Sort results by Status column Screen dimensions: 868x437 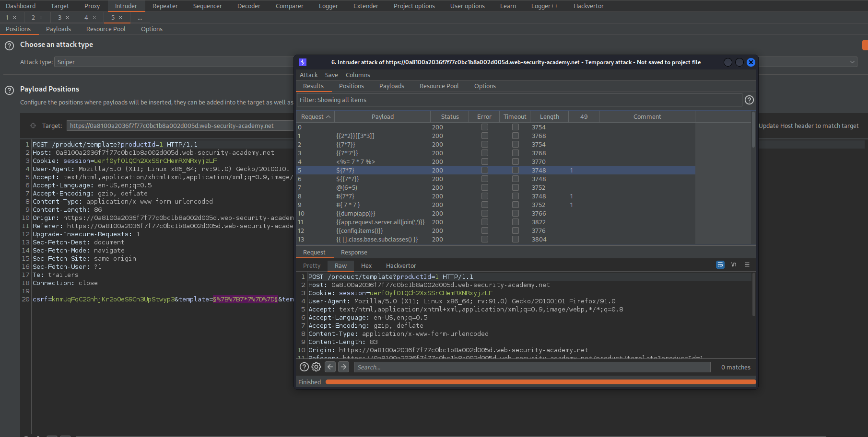pyautogui.click(x=450, y=116)
